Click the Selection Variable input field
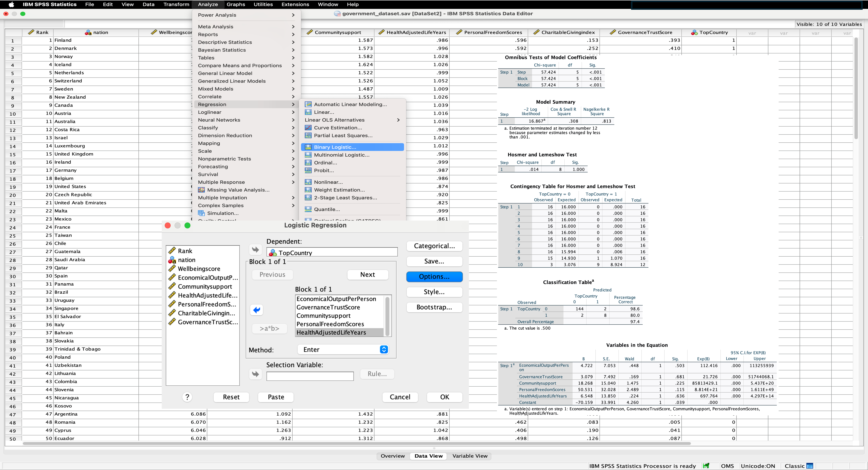This screenshot has width=868, height=470. coord(310,376)
